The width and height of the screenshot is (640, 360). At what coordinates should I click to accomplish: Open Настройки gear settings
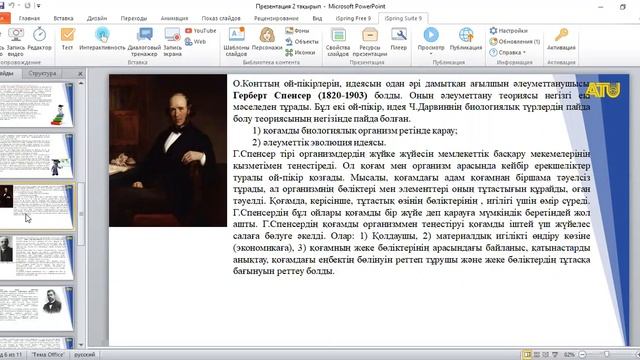pyautogui.click(x=509, y=31)
